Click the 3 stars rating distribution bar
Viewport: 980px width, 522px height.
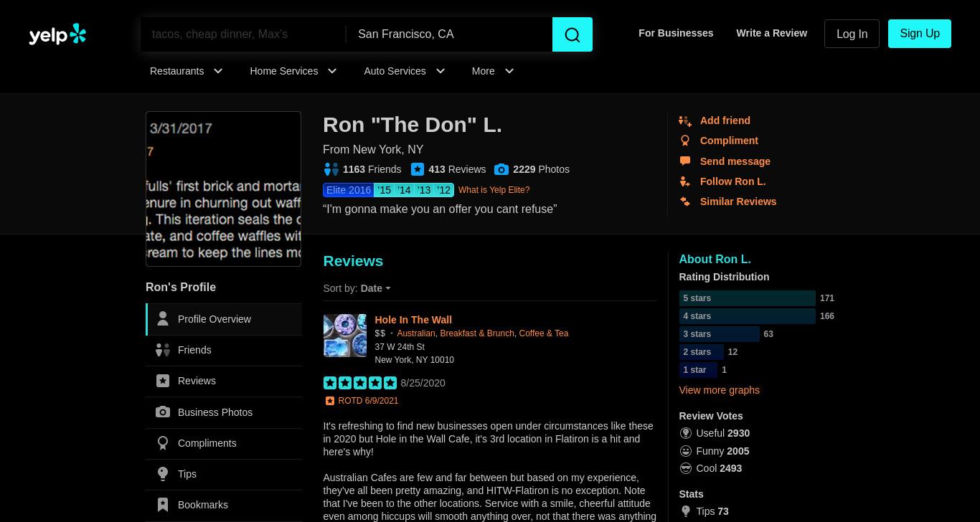coord(720,334)
